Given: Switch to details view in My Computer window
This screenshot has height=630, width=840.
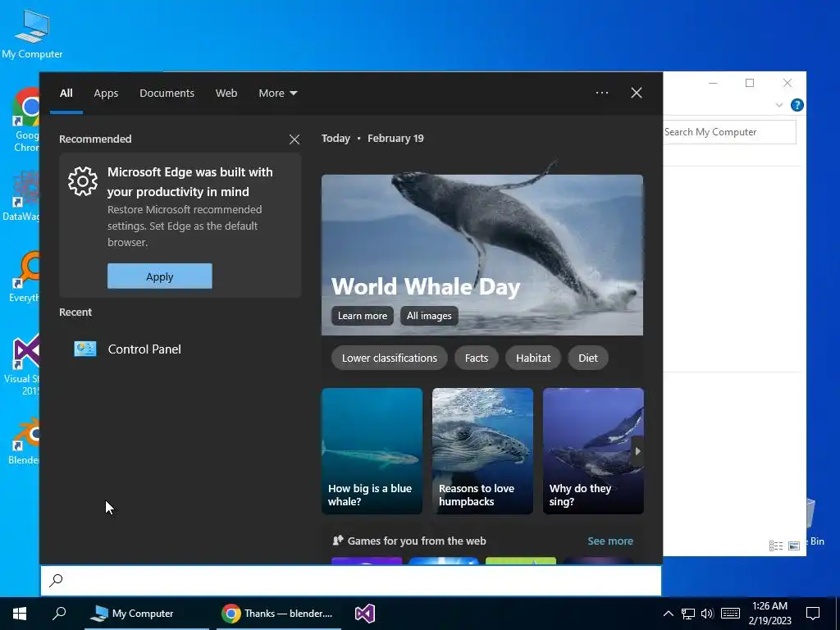Looking at the screenshot, I should tap(776, 546).
